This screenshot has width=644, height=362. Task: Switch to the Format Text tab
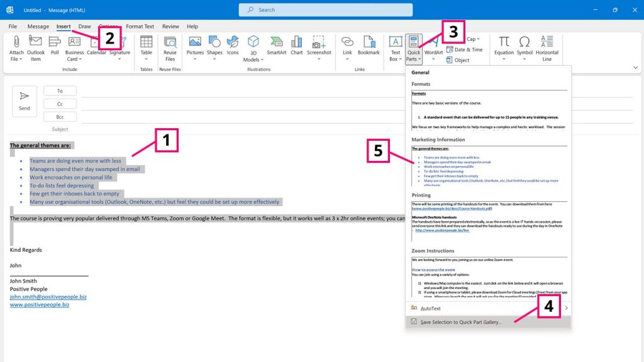tap(140, 26)
